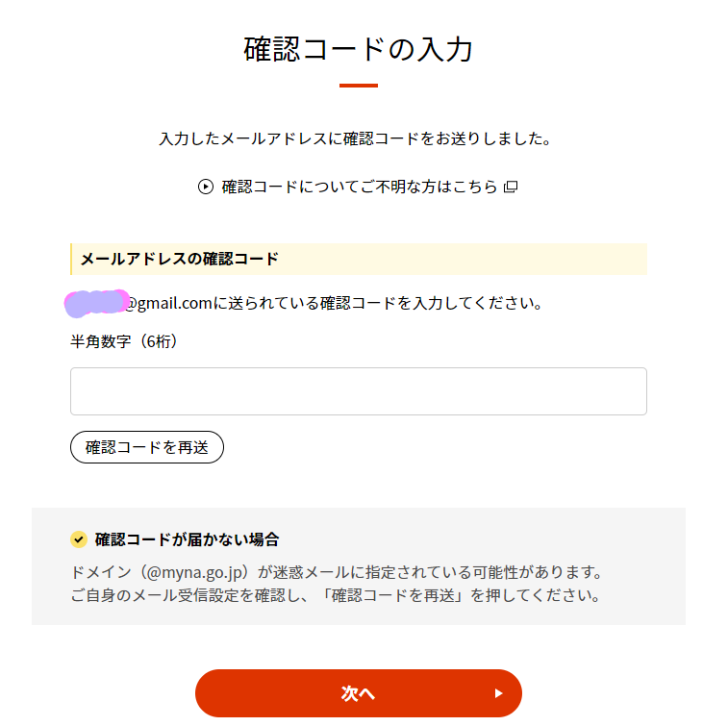The width and height of the screenshot is (728, 726).
Task: Open 確認コードについてご不明な方はこちら link
Action: [x=360, y=187]
